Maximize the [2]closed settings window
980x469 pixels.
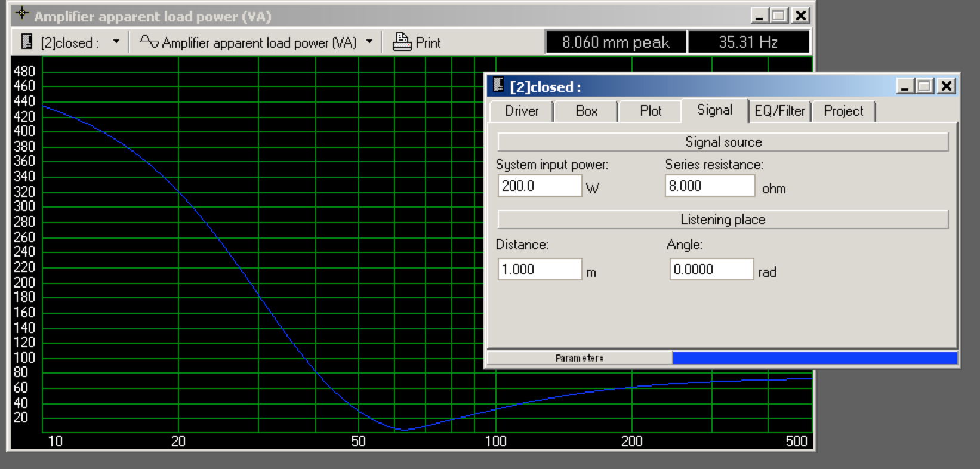(924, 87)
